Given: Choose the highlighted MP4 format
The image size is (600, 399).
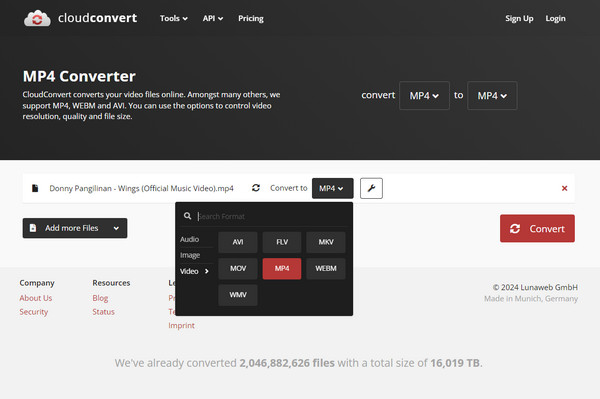Looking at the screenshot, I should tap(282, 269).
